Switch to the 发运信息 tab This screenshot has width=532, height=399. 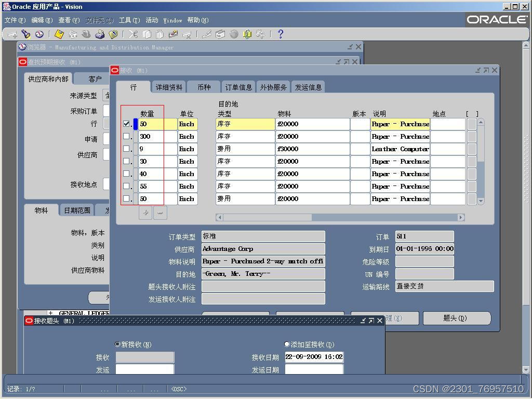click(x=308, y=87)
